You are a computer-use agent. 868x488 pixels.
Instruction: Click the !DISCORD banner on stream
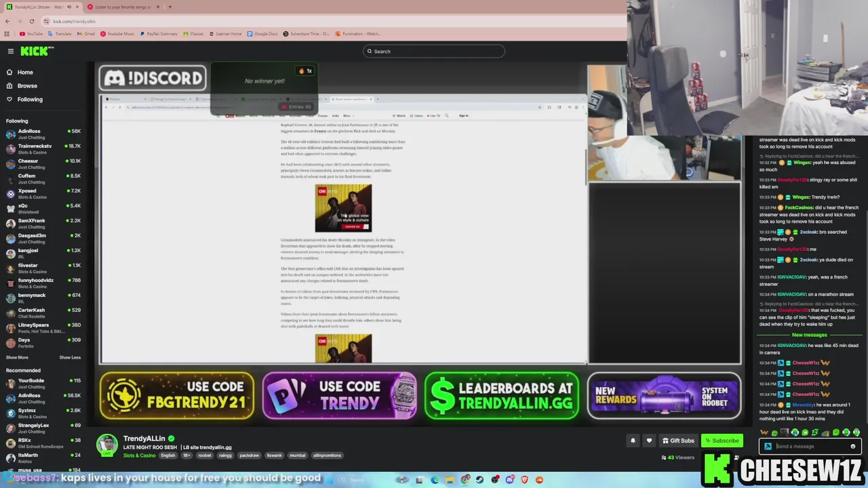click(153, 78)
